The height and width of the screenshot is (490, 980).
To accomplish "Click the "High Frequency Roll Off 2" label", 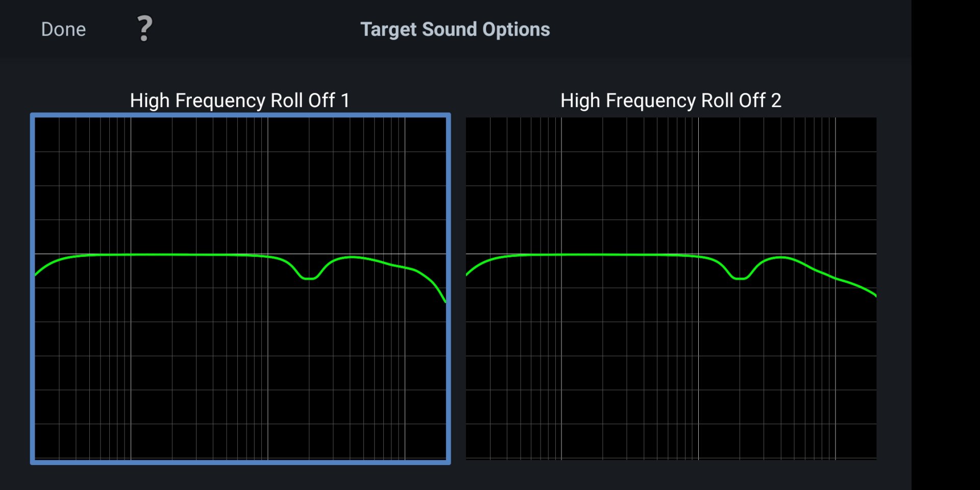I will (671, 101).
